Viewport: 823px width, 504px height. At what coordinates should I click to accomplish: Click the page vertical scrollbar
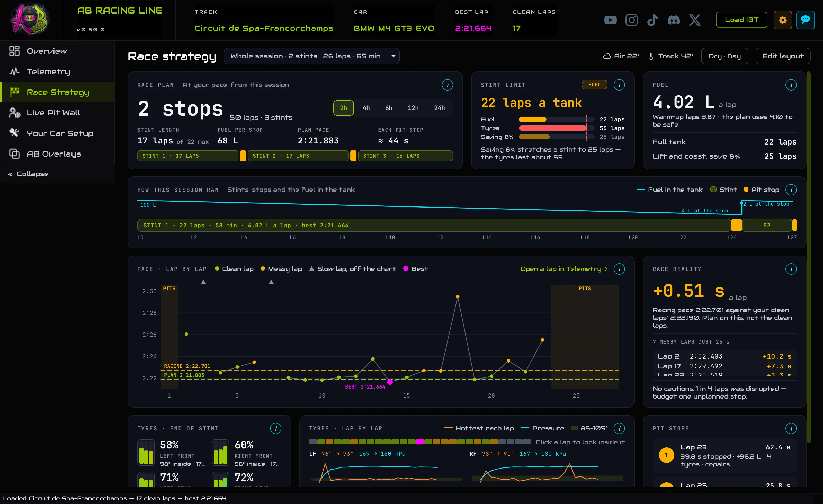coord(808,257)
